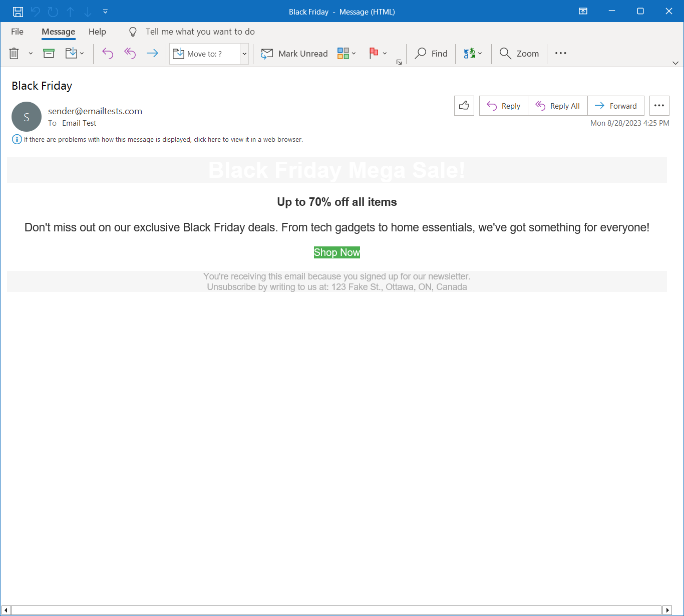Click the Find button

tap(431, 54)
